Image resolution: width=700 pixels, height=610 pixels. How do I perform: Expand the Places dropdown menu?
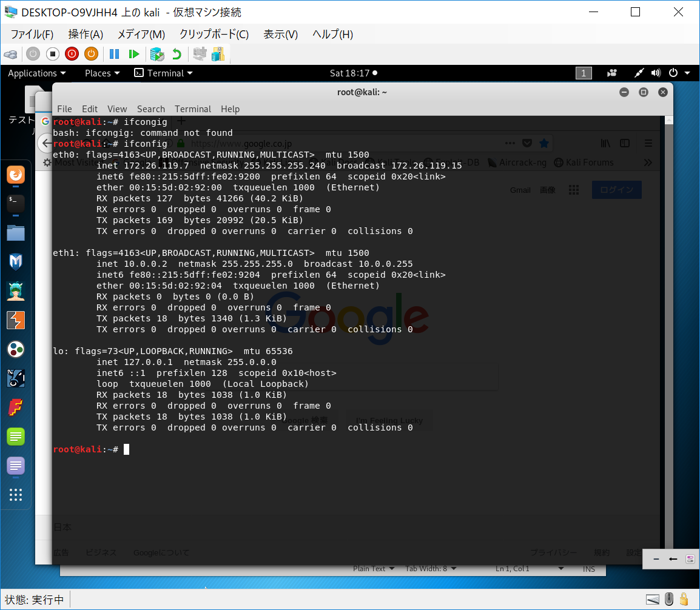(102, 73)
